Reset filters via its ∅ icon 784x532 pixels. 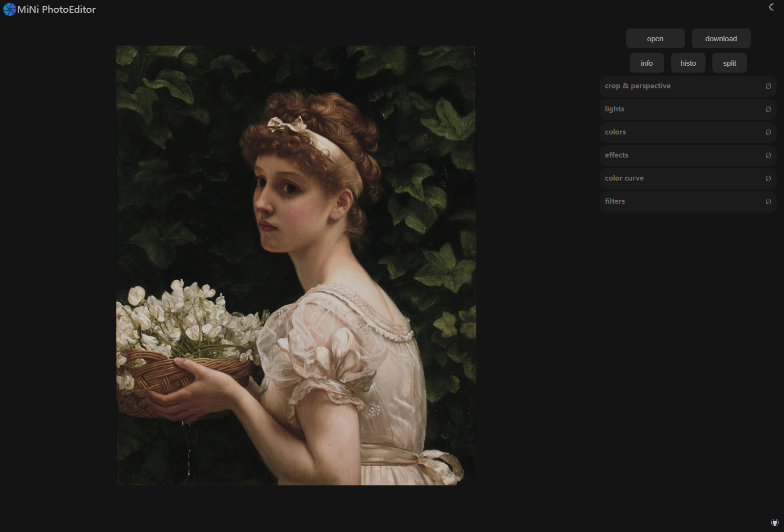point(768,202)
